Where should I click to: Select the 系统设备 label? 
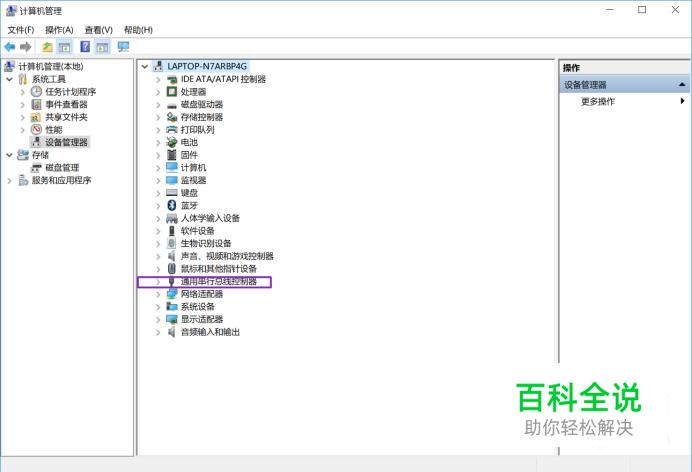point(197,306)
